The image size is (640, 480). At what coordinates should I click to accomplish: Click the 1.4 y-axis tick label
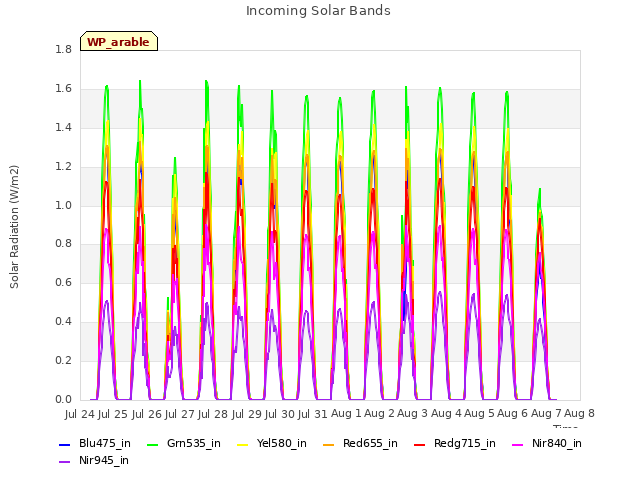point(63,127)
